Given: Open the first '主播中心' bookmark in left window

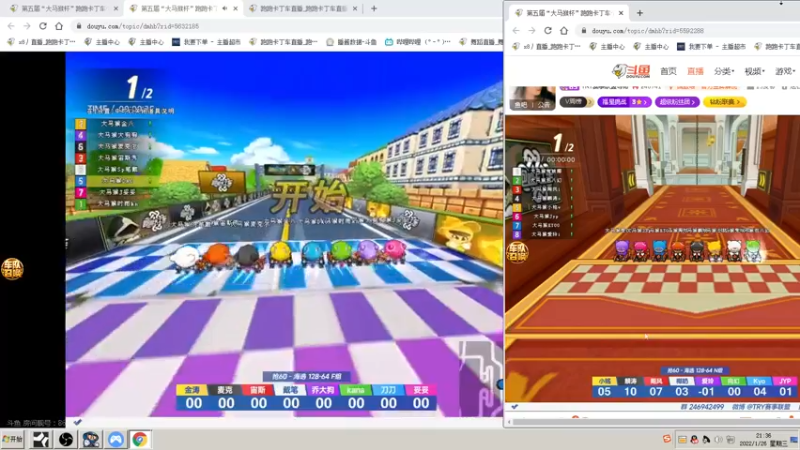Looking at the screenshot, I should click(102, 42).
